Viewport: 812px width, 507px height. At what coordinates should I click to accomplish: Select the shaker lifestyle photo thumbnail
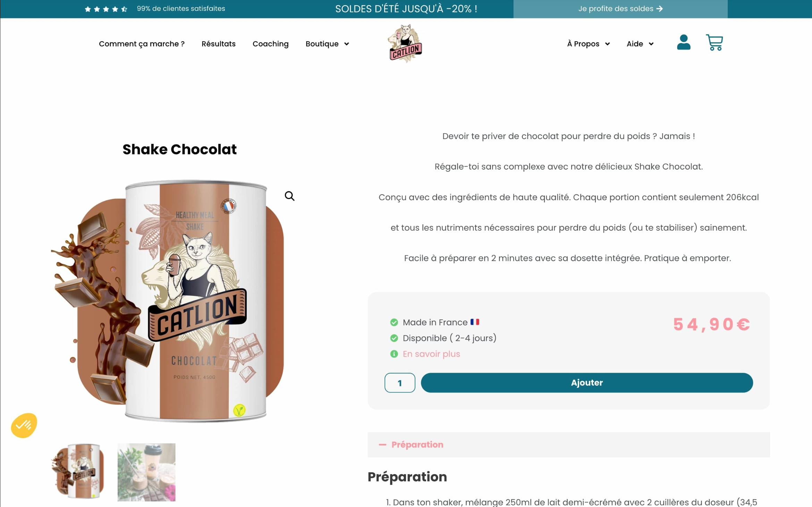pos(146,472)
